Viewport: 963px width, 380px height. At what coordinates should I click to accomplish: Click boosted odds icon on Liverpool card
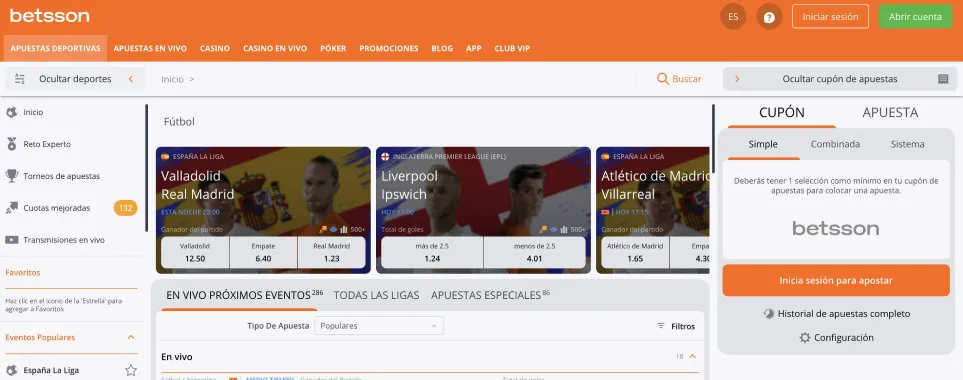pos(543,230)
